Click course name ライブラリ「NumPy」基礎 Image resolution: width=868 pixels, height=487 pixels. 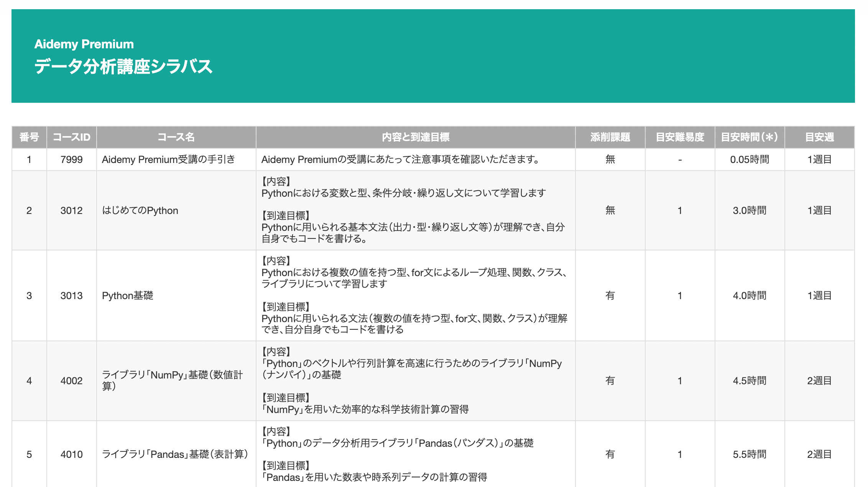click(173, 380)
